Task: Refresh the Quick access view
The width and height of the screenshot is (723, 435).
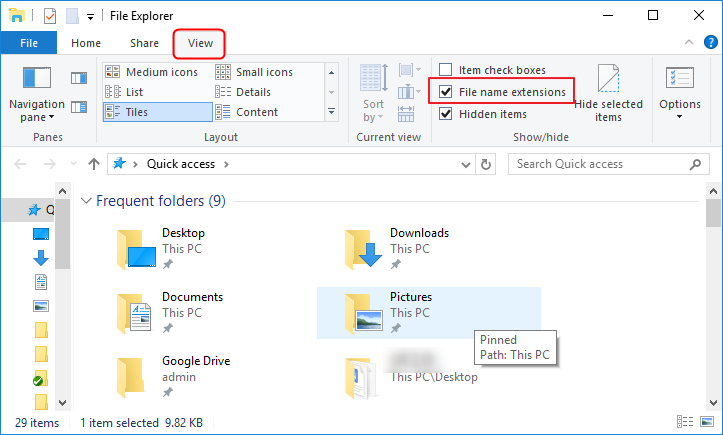Action: (486, 164)
